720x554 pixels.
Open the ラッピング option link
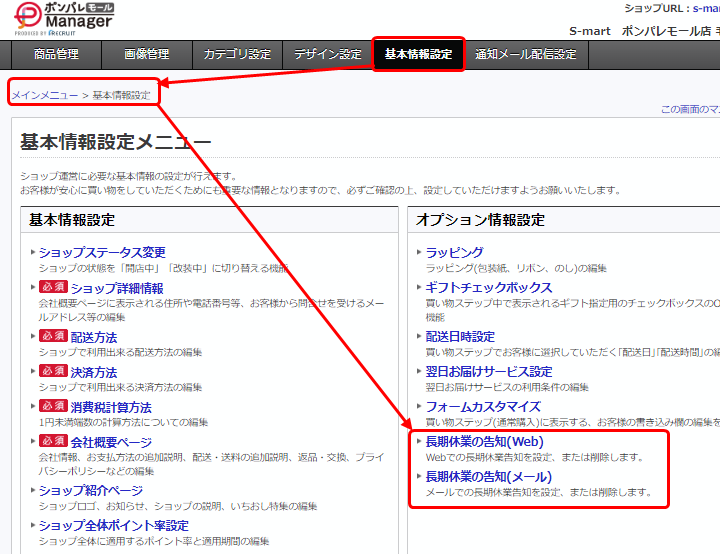(x=454, y=252)
